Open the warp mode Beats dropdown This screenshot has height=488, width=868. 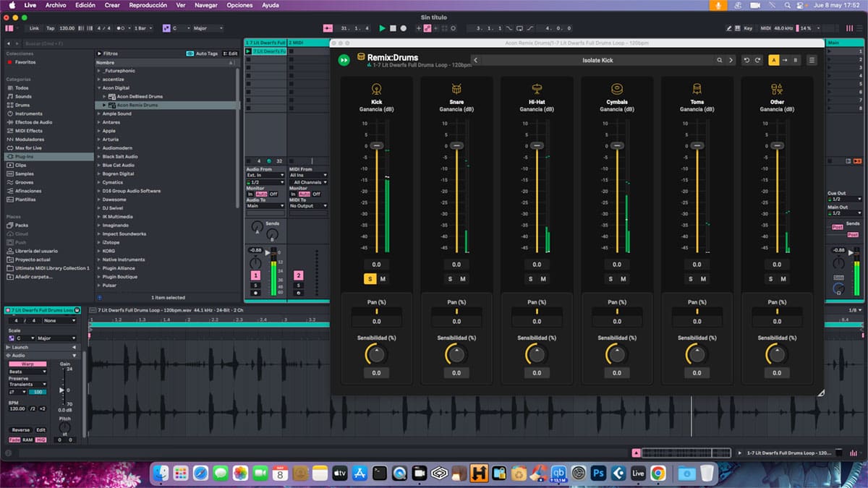pyautogui.click(x=27, y=371)
